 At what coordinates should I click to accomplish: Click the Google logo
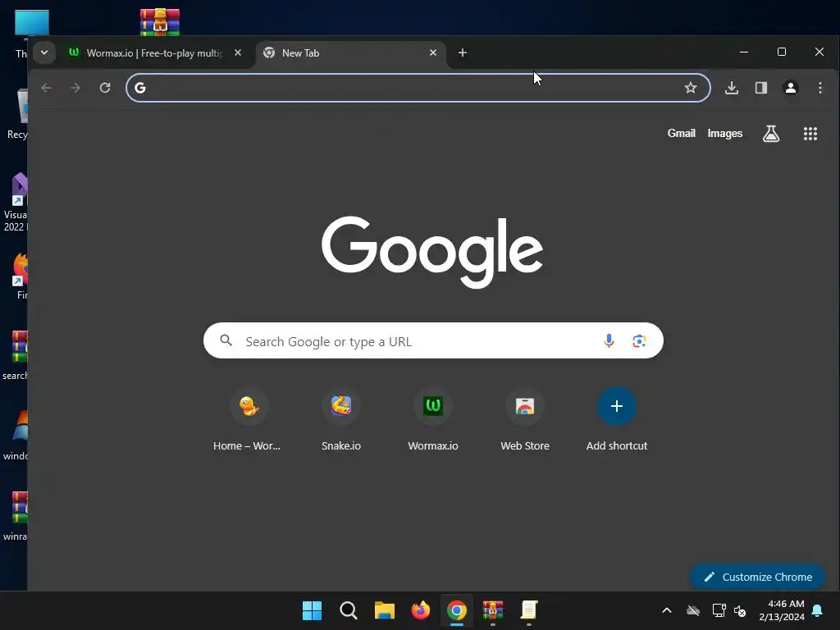coord(432,252)
